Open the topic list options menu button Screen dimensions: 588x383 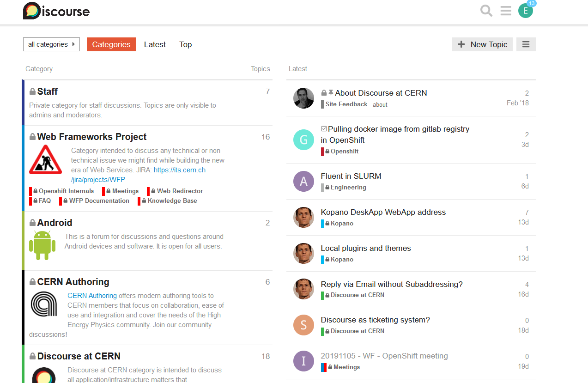tap(526, 44)
